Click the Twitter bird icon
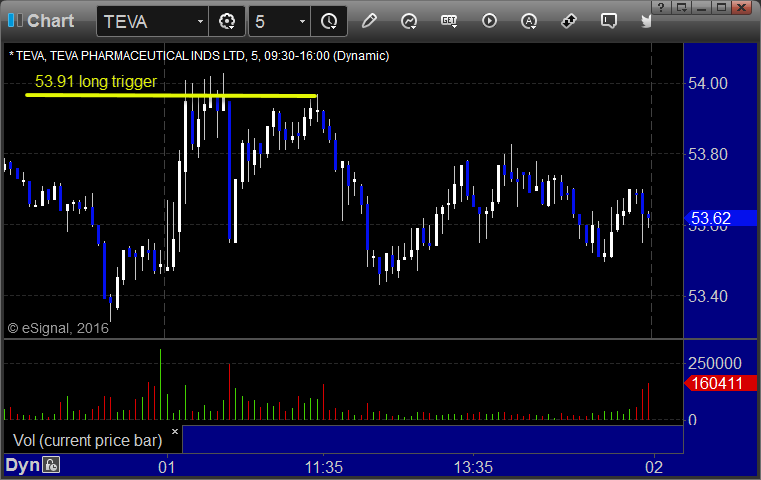Image resolution: width=761 pixels, height=480 pixels. click(646, 21)
